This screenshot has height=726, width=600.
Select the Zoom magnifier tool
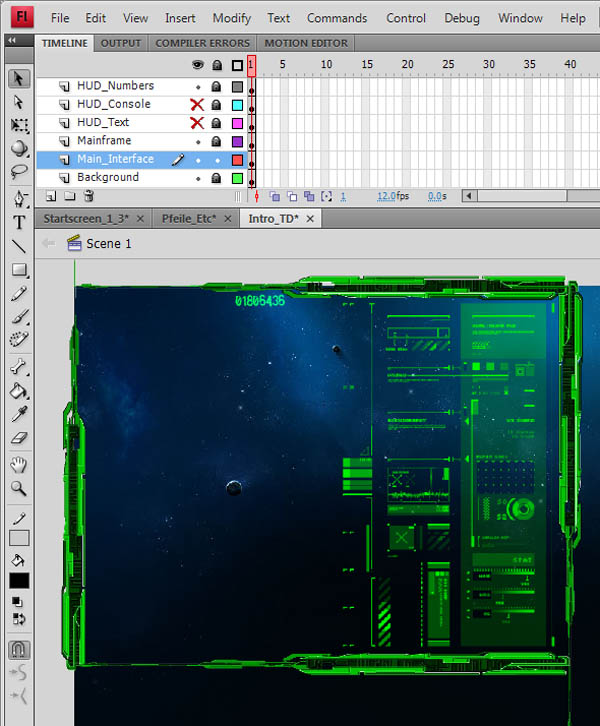tap(19, 488)
